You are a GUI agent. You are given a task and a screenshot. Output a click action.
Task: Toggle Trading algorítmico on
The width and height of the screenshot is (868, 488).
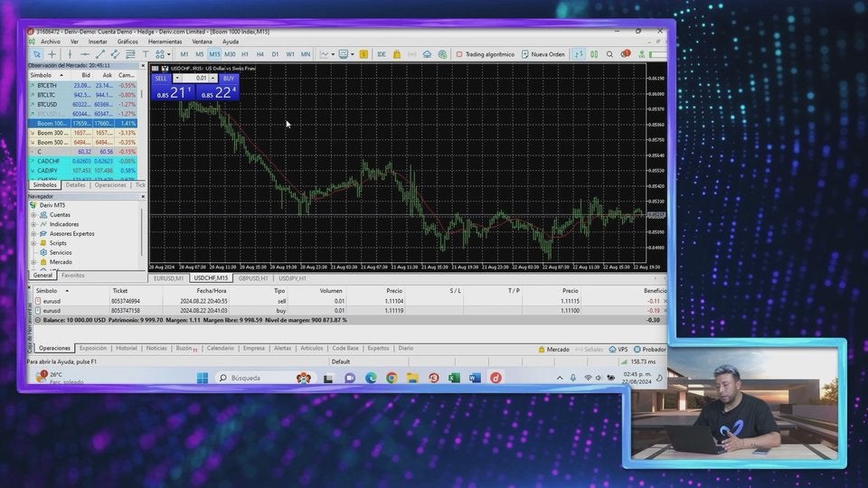486,54
